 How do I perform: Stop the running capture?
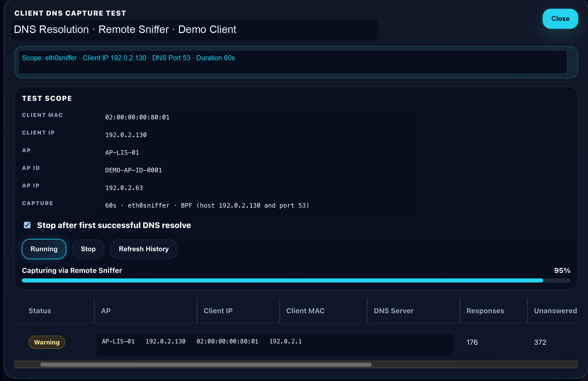click(88, 249)
